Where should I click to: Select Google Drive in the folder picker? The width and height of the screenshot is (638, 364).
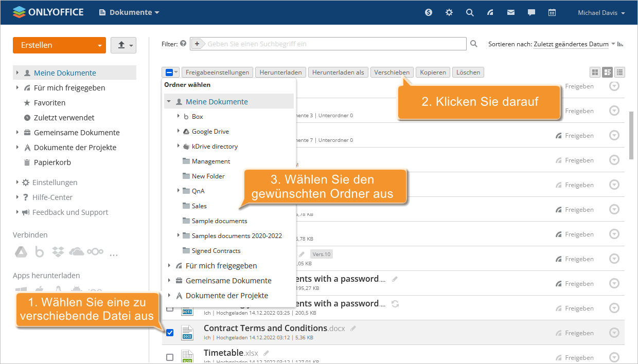coord(210,132)
